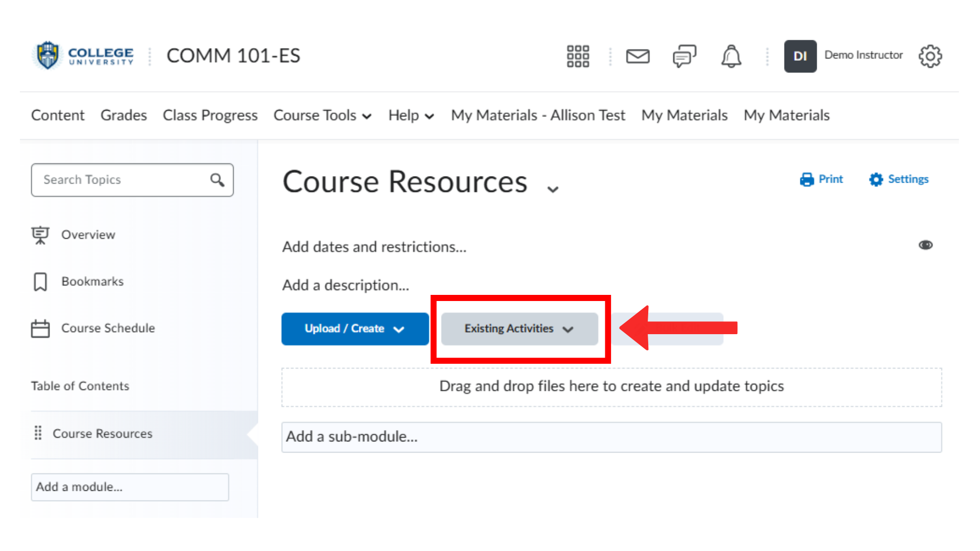Image resolution: width=980 pixels, height=551 pixels.
Task: Toggle module visibility with the eye icon
Action: 926,245
